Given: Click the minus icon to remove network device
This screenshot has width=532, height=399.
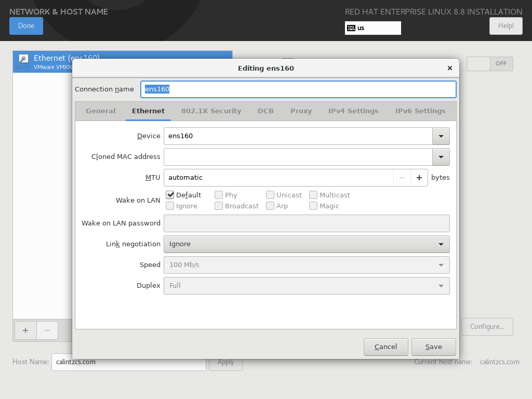Looking at the screenshot, I should (47, 330).
